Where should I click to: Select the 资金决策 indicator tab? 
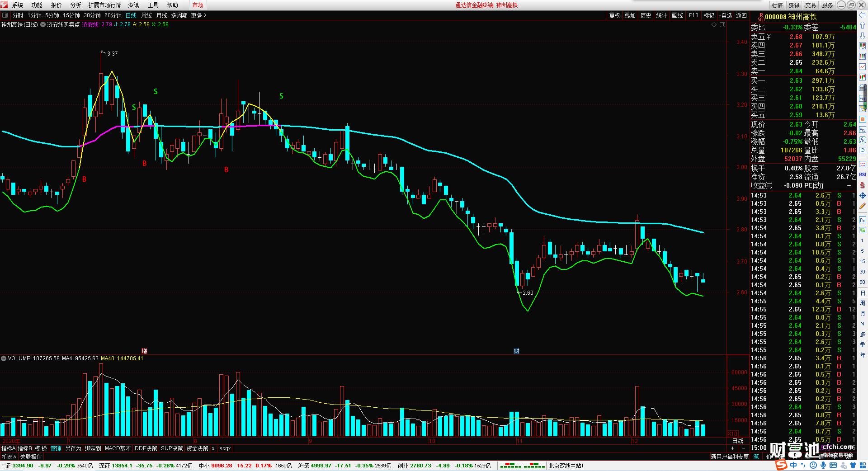(197, 448)
